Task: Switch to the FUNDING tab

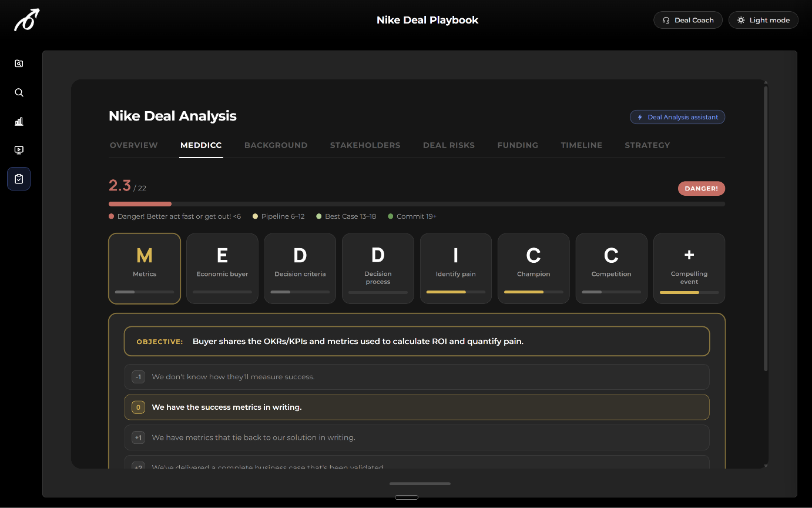Action: pyautogui.click(x=518, y=145)
